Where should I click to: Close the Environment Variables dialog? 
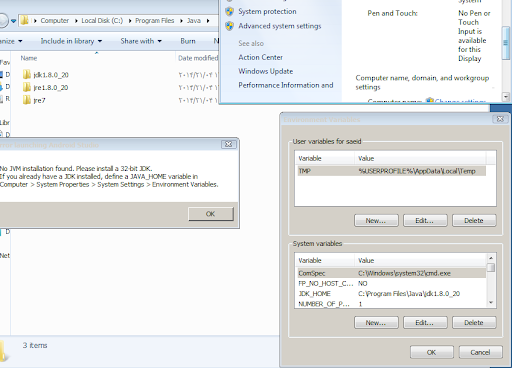[500, 119]
